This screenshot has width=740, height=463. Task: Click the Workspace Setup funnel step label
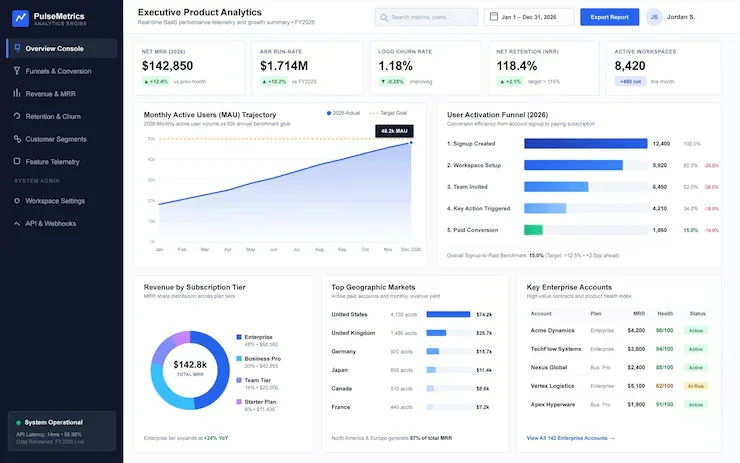pyautogui.click(x=474, y=165)
